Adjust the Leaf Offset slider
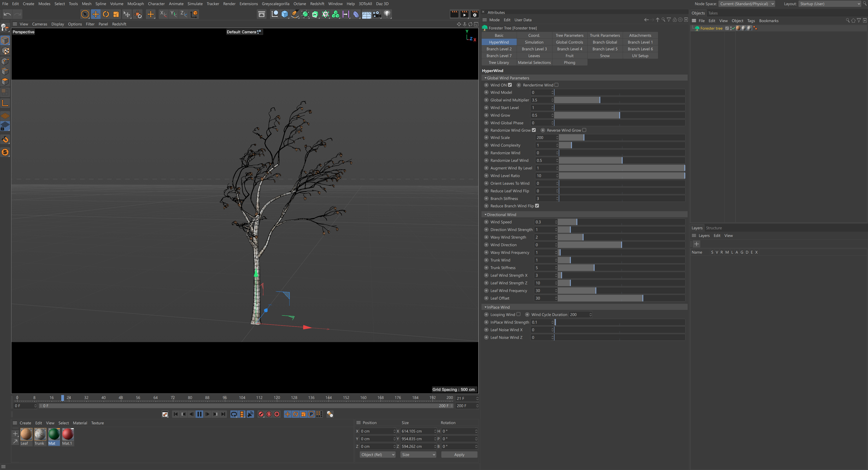The width and height of the screenshot is (868, 470). (621, 298)
